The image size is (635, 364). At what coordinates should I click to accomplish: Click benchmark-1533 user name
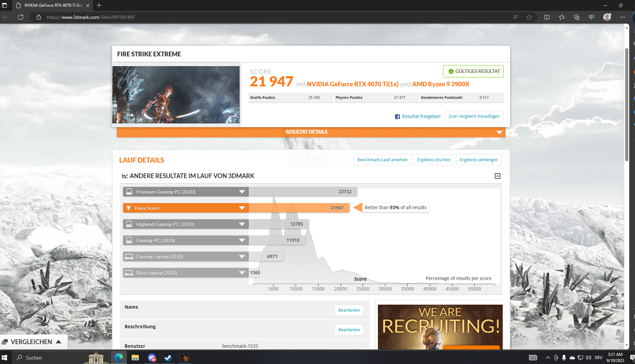pyautogui.click(x=240, y=346)
